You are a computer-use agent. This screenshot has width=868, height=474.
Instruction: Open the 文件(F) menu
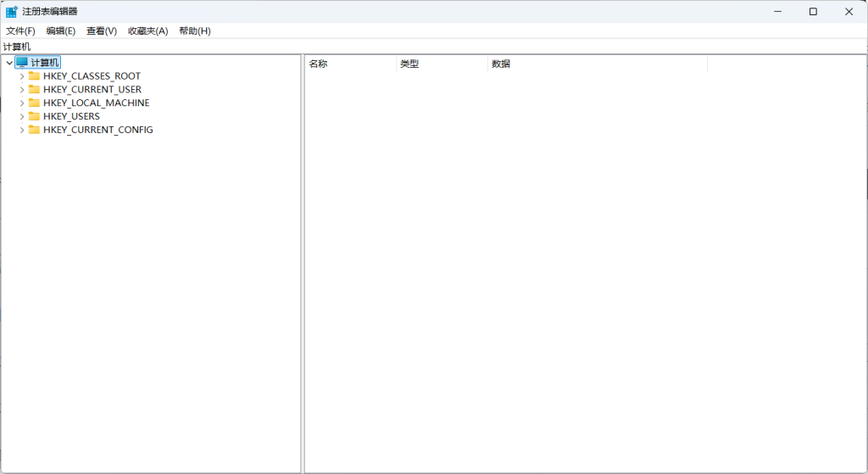click(x=20, y=31)
